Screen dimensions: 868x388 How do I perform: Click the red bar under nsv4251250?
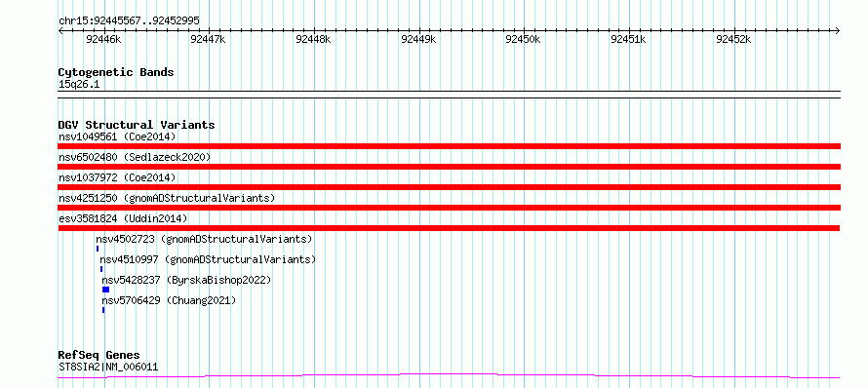pos(449,208)
